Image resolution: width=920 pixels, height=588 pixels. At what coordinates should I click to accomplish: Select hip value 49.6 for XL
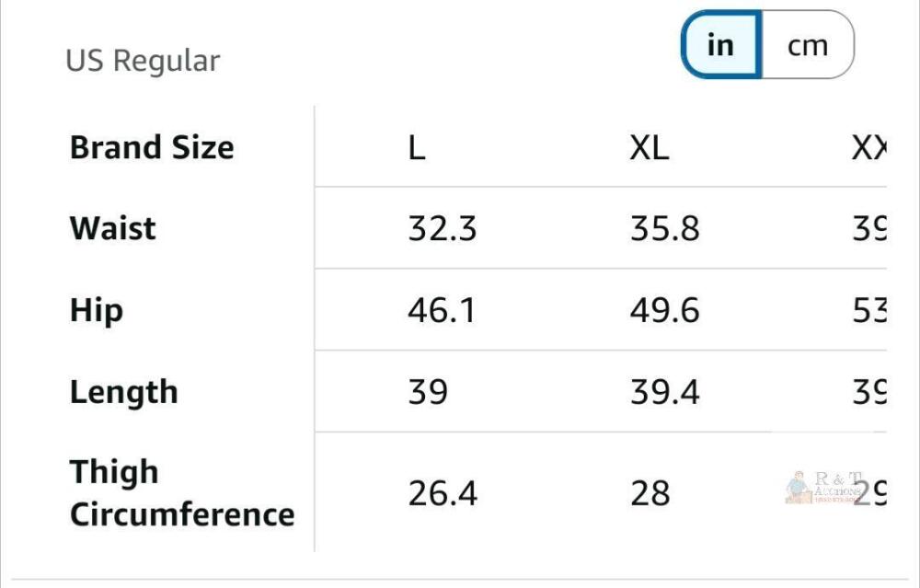[x=665, y=310]
